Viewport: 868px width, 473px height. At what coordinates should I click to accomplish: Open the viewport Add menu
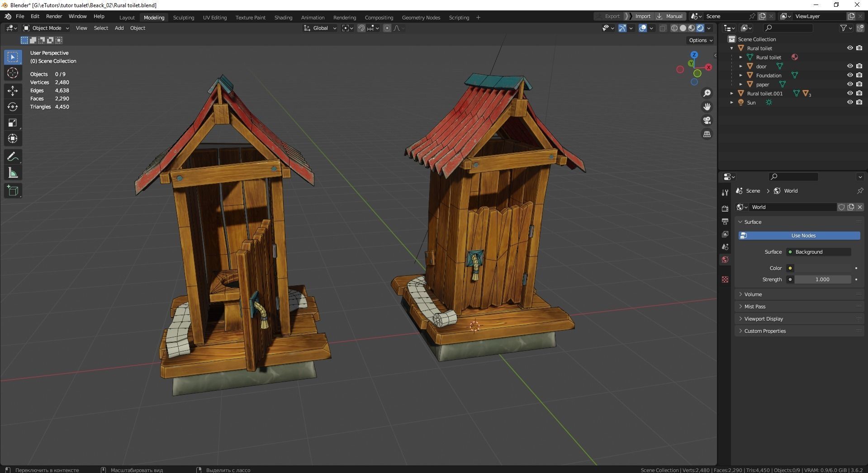pyautogui.click(x=119, y=28)
